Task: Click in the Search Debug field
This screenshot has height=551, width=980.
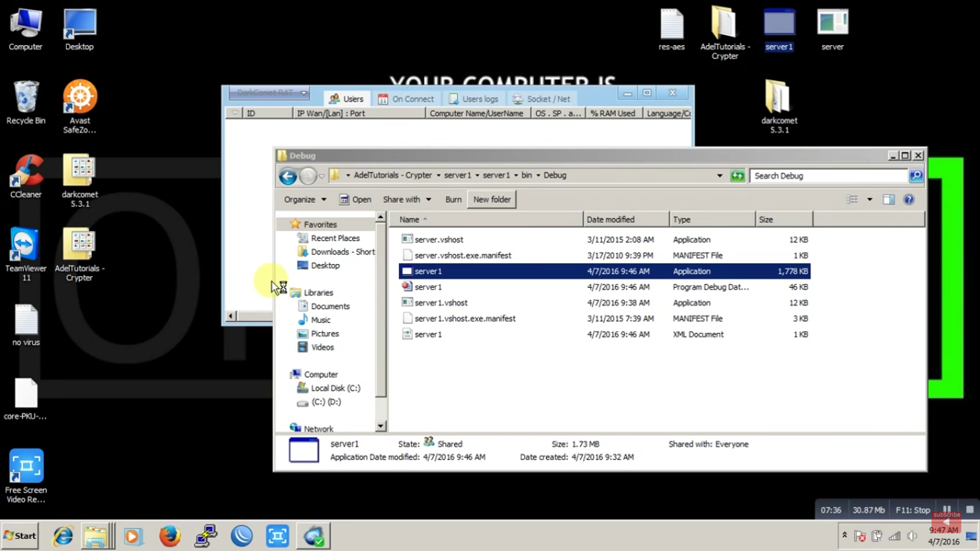Action: 829,176
